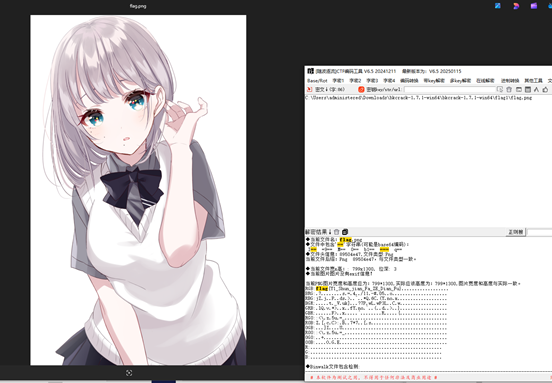The width and height of the screenshot is (552, 383).
Task: Click the visual search scan icon below image
Action: click(129, 373)
